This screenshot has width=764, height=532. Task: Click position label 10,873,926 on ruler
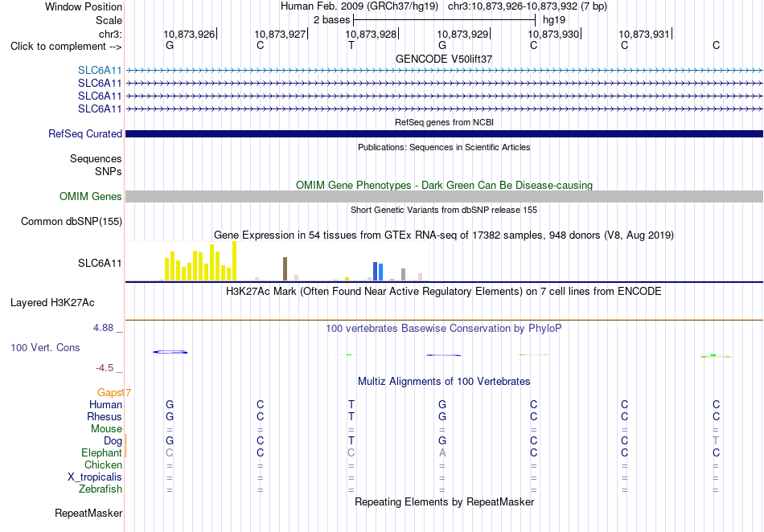(x=188, y=34)
